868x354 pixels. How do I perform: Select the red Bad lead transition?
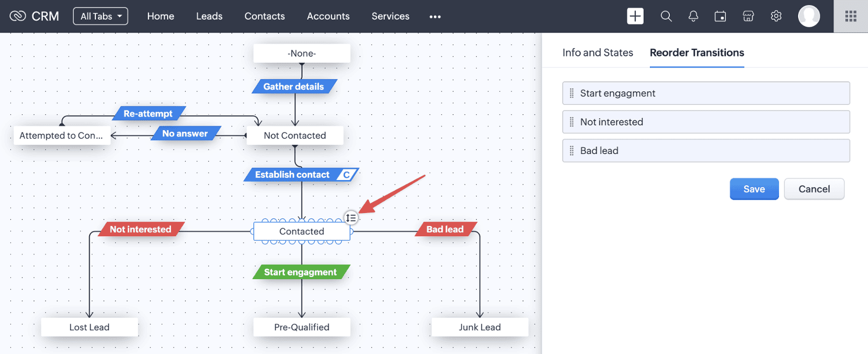click(446, 229)
